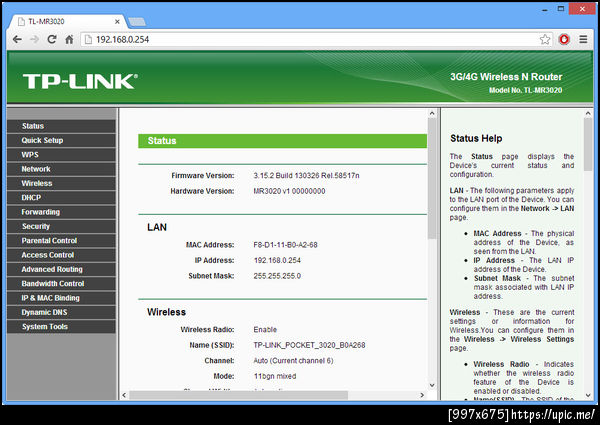Screen dimensions: 600x425
Task: Open the Wireless sidebar menu
Action: 61,183
